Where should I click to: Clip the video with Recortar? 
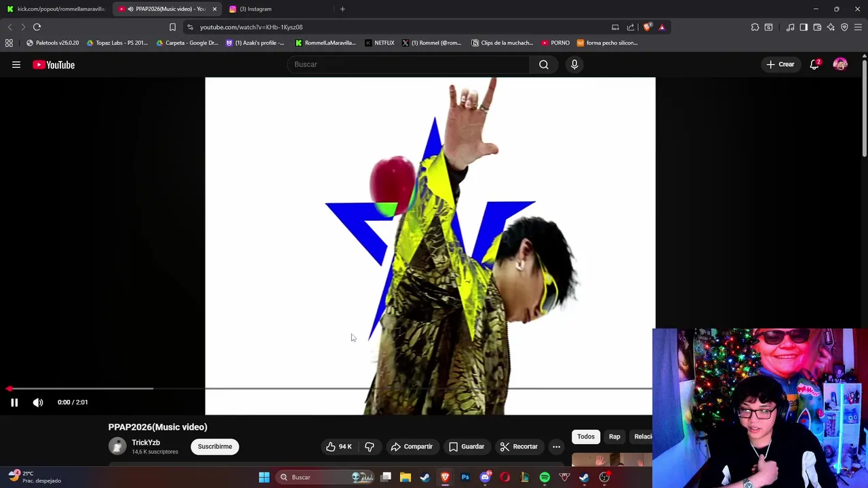coord(519,447)
